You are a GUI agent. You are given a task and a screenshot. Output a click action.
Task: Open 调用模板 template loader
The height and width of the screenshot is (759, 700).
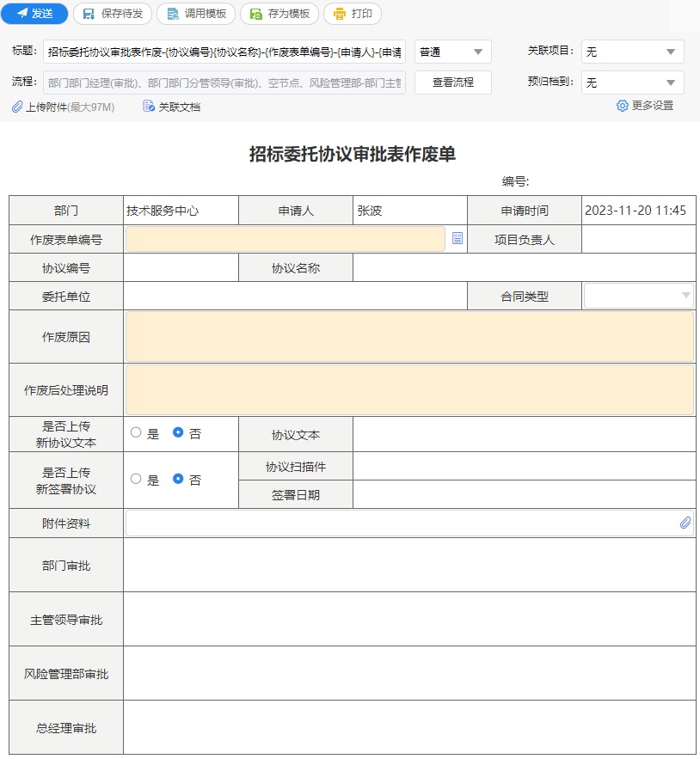click(x=196, y=14)
